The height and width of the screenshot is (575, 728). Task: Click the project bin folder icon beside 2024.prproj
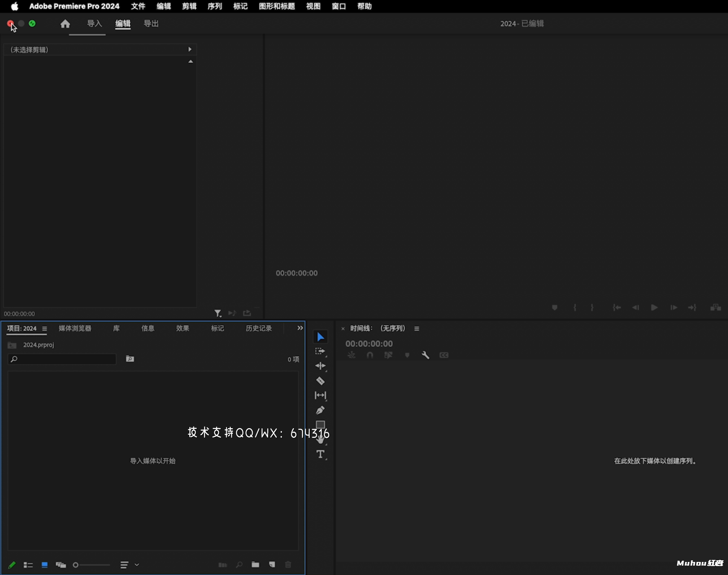[12, 345]
